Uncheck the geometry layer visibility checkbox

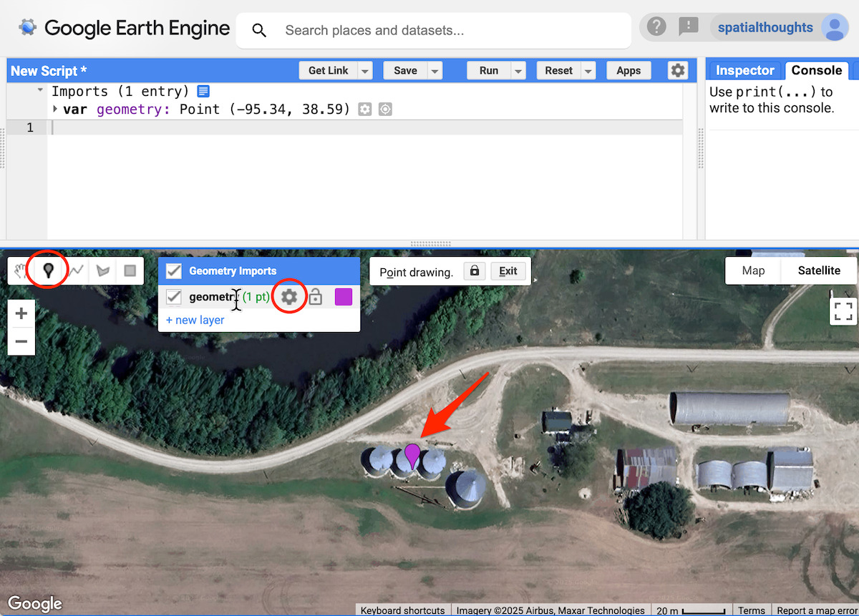click(173, 297)
